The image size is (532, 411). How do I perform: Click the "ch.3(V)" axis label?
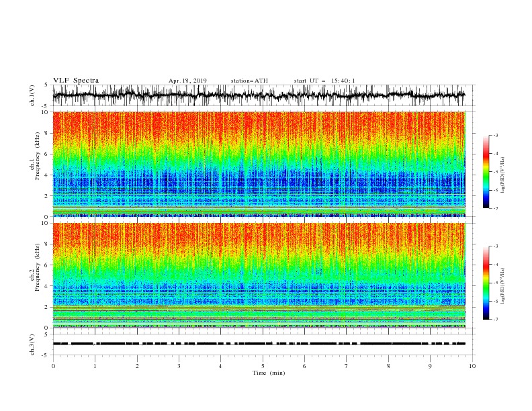coord(32,345)
